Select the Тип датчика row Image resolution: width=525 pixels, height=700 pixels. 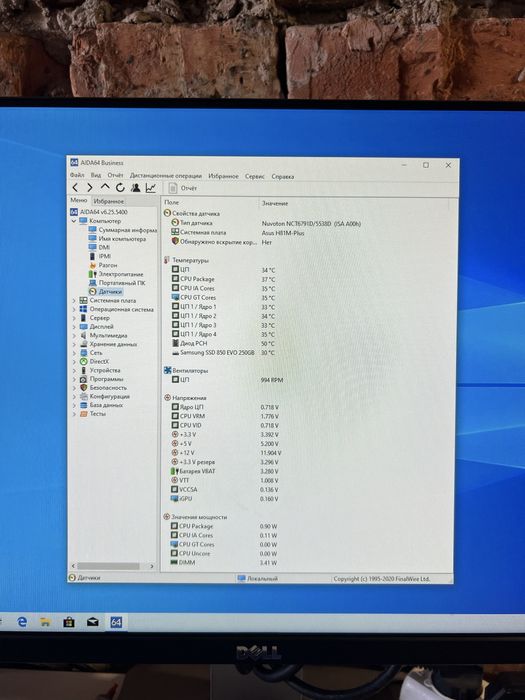(x=266, y=223)
